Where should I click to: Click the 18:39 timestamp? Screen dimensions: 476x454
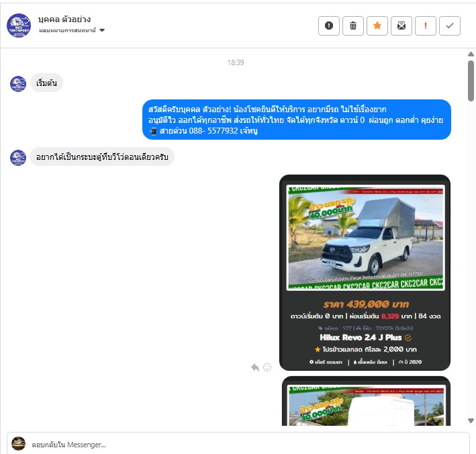(236, 62)
